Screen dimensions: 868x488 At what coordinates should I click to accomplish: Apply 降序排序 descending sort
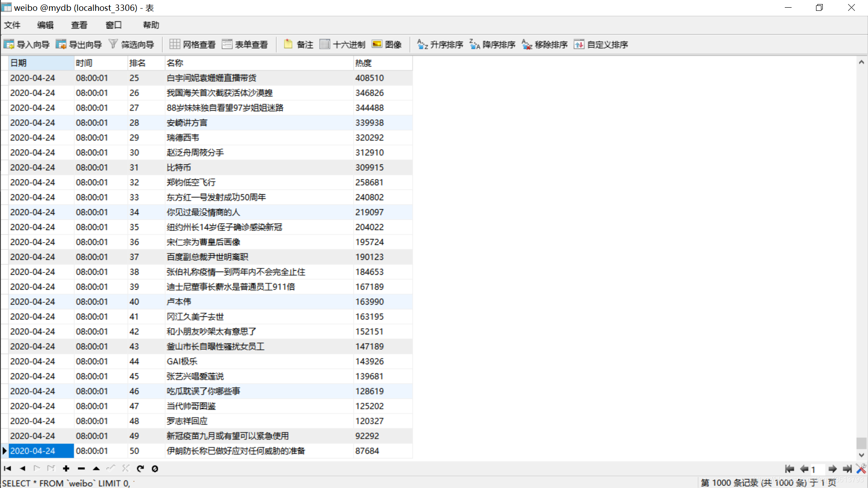click(493, 44)
